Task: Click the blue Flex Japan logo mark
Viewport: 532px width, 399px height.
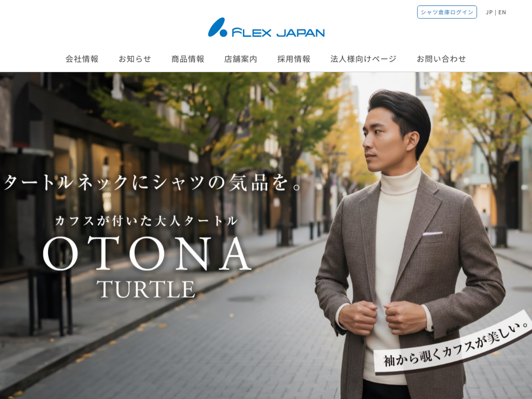Action: pos(218,27)
